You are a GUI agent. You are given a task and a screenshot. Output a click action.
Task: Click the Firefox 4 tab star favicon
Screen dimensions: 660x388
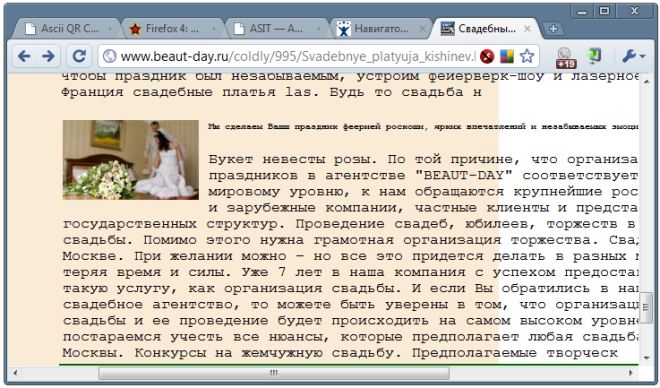click(x=135, y=29)
